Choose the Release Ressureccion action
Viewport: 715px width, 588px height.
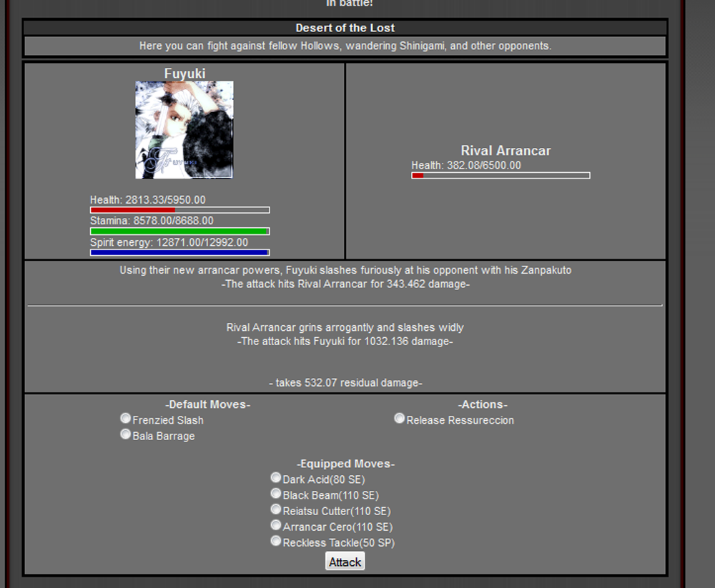point(400,418)
